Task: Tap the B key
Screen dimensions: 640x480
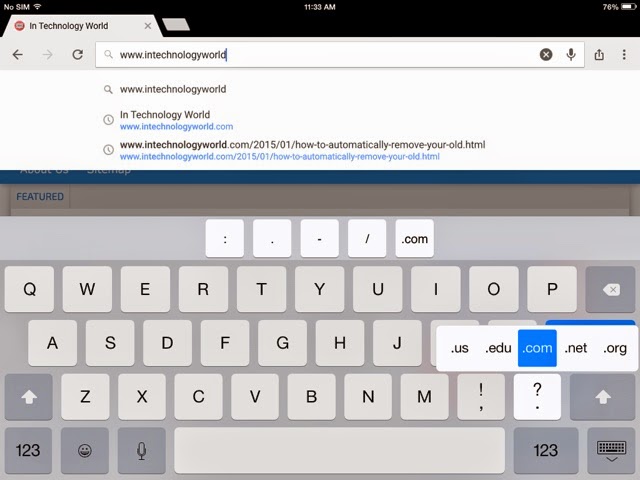Action: [x=311, y=397]
